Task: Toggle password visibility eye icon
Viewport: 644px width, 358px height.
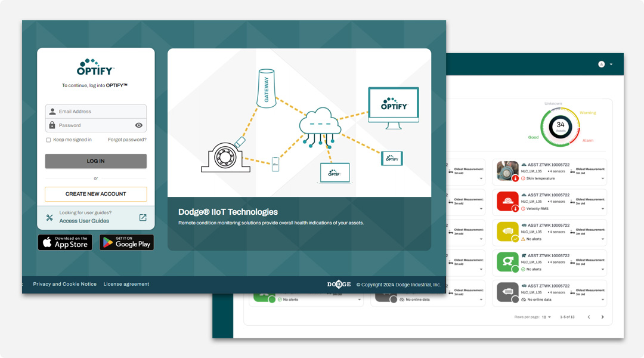Action: pyautogui.click(x=139, y=125)
